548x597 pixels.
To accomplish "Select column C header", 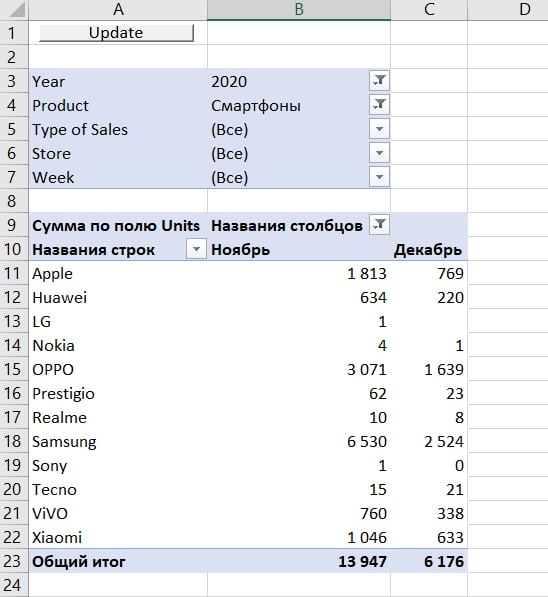I will tap(429, 10).
